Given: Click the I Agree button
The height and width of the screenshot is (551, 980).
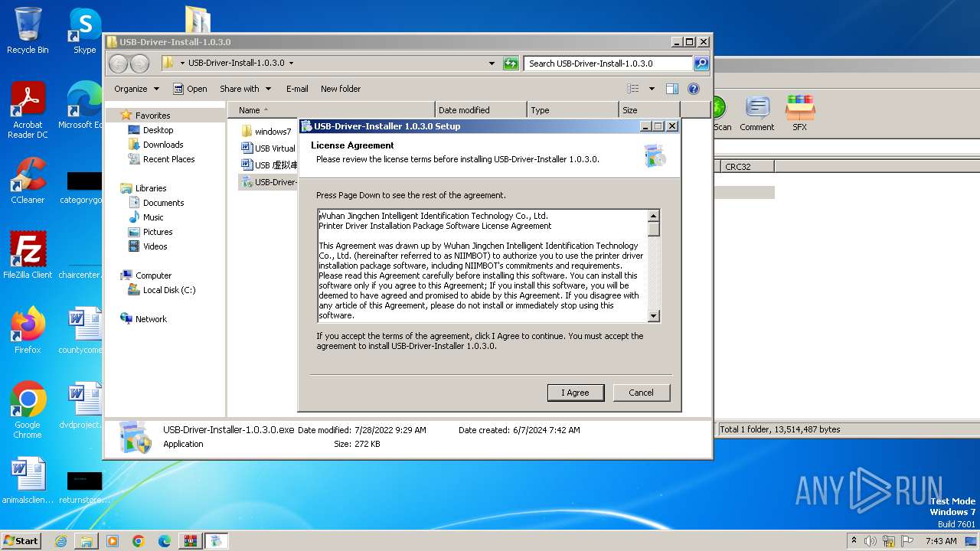Looking at the screenshot, I should click(576, 393).
